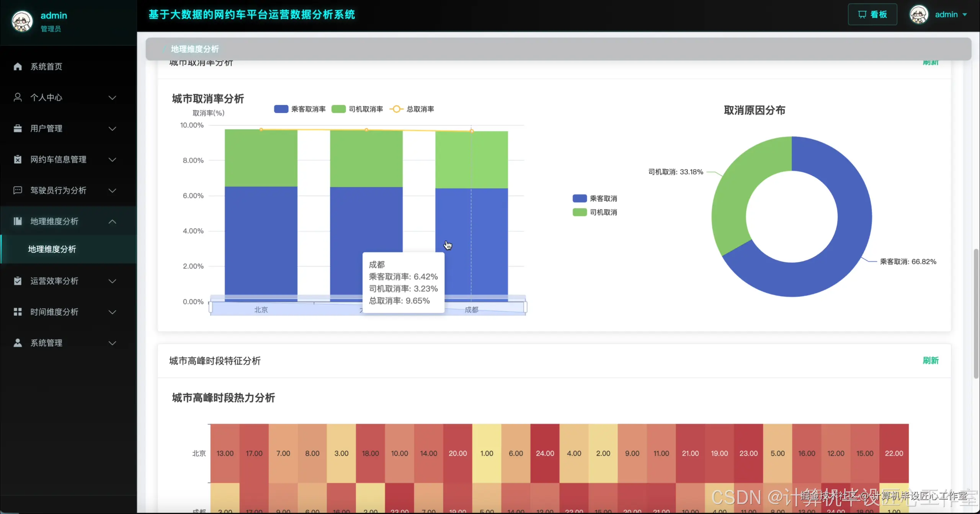The image size is (980, 514).
Task: Click the 北京 row label of the heatmap
Action: click(199, 454)
